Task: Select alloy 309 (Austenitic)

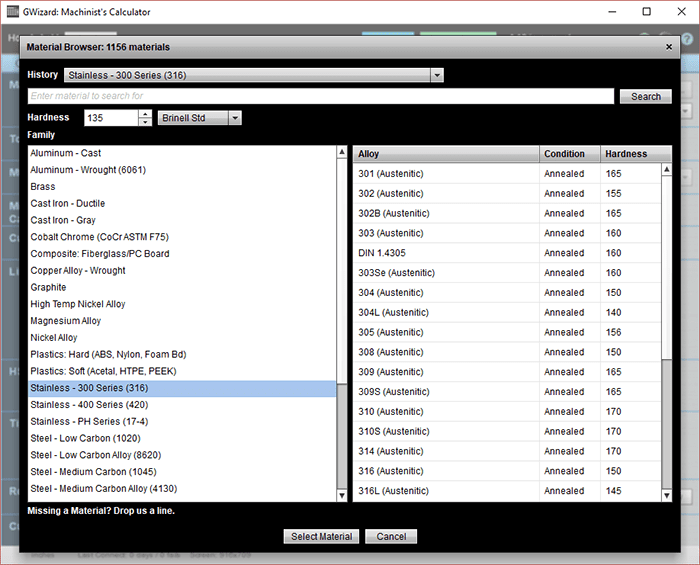Action: click(507, 372)
